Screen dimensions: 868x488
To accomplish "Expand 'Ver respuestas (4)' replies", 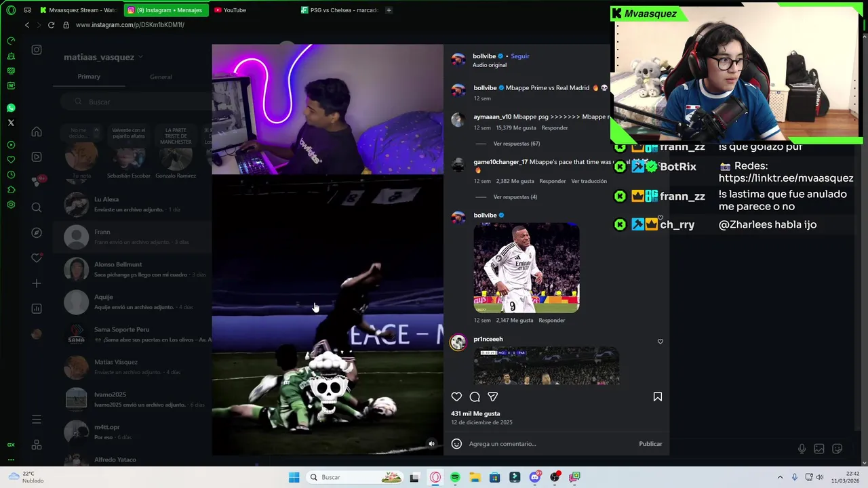I will coord(515,197).
